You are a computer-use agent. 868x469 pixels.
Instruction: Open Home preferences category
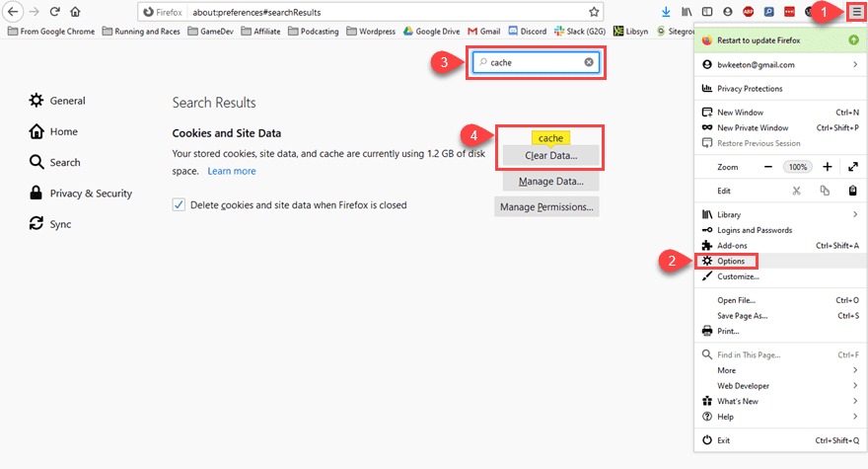coord(53,131)
